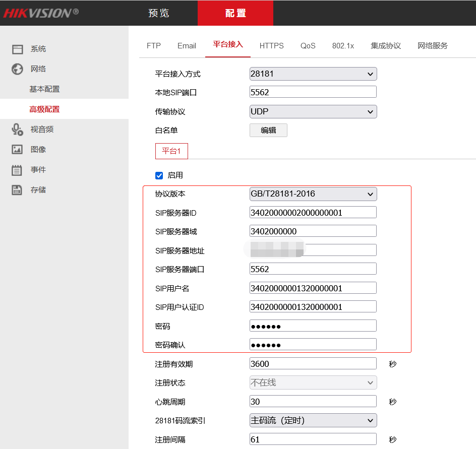The height and width of the screenshot is (449, 476).
Task: Open the 集成协议 tab
Action: [386, 46]
